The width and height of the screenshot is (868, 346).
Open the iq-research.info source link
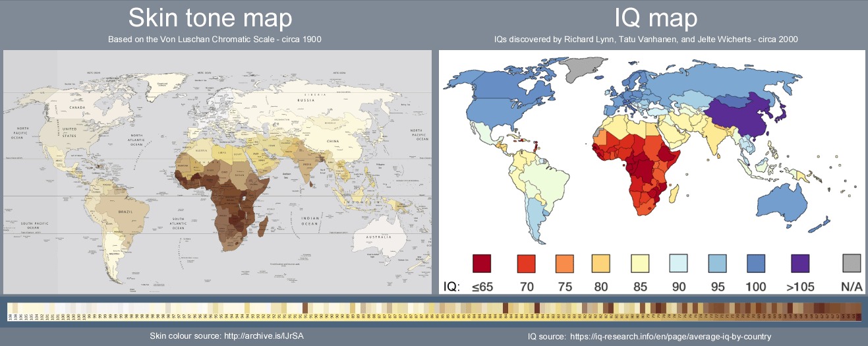670,337
